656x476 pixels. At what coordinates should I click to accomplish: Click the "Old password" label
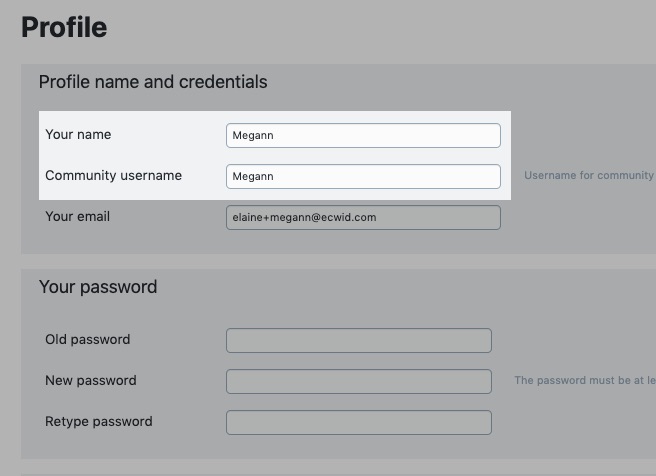pyautogui.click(x=87, y=339)
